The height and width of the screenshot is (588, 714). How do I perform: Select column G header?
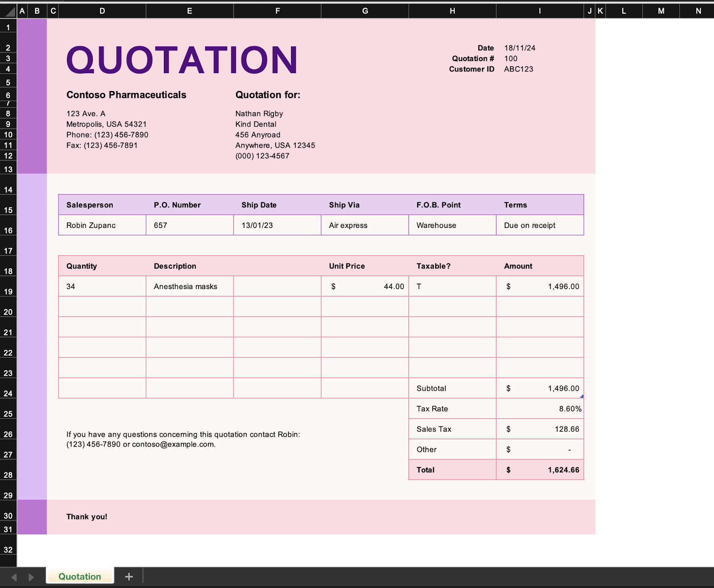coord(365,11)
